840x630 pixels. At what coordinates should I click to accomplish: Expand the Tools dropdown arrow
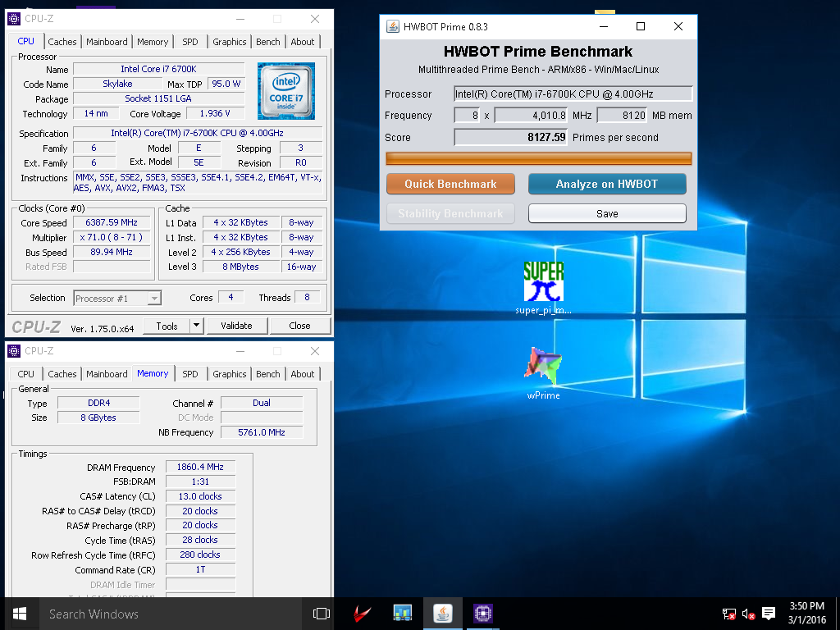[x=197, y=326]
